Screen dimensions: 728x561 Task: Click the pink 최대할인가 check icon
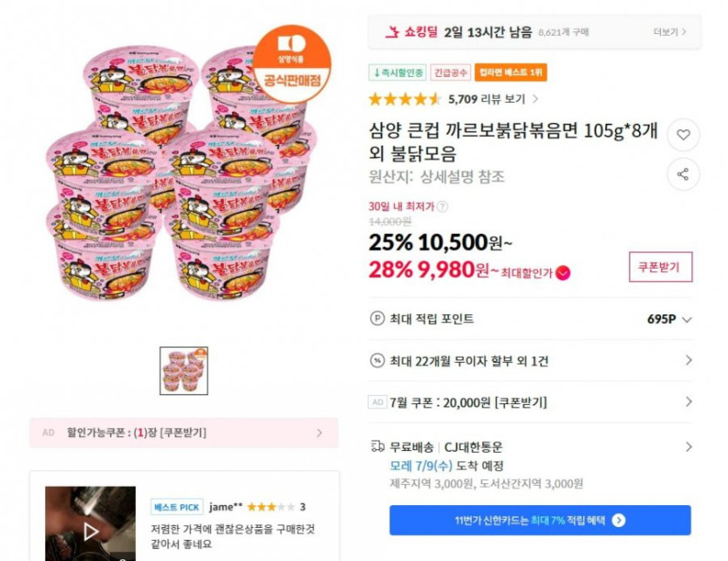click(563, 272)
